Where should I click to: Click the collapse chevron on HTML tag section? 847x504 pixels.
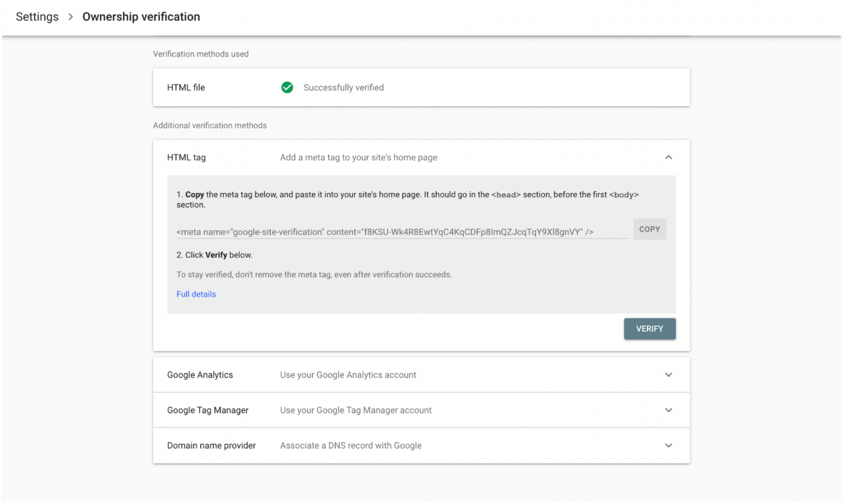[x=668, y=157]
